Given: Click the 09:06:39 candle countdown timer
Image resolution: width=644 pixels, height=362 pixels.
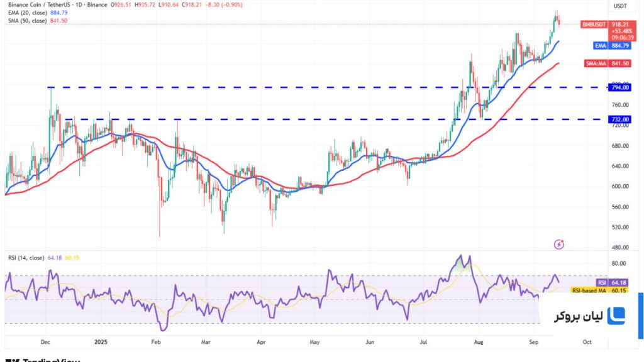Looking at the screenshot, I should (623, 38).
